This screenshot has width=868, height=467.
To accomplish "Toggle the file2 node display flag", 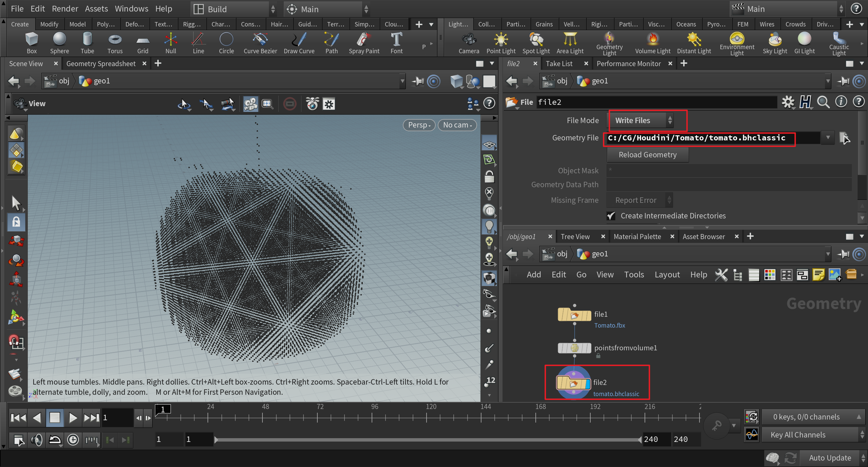I will pyautogui.click(x=588, y=384).
